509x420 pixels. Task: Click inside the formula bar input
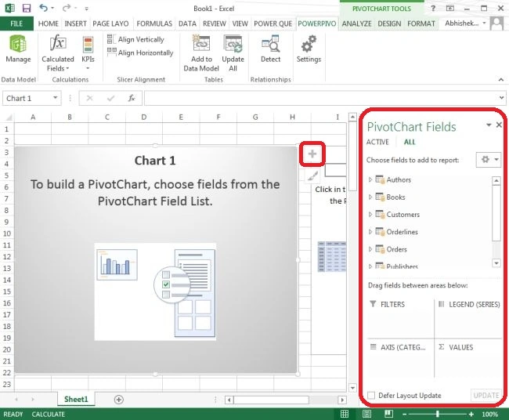tap(321, 98)
